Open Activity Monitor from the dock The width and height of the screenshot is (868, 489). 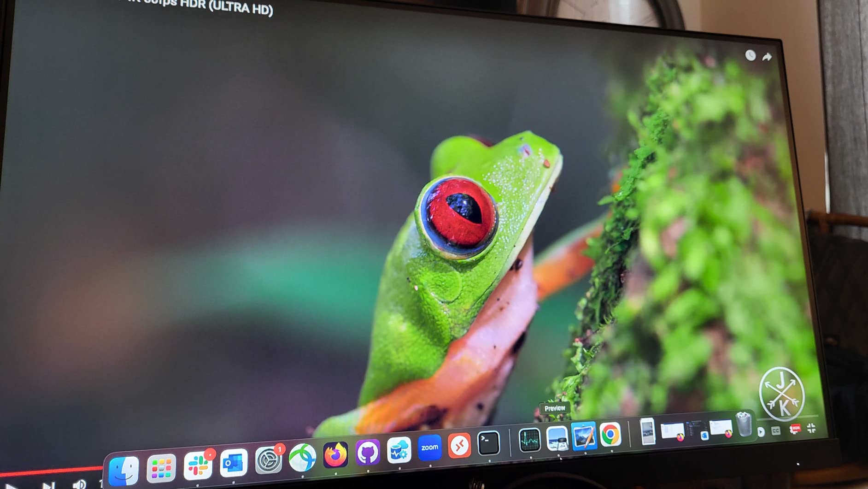tap(529, 440)
